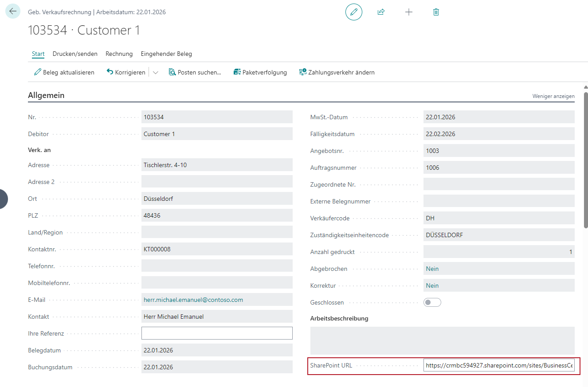Collapse details via Weniger anzeigen
The image size is (588, 387).
pyautogui.click(x=553, y=96)
